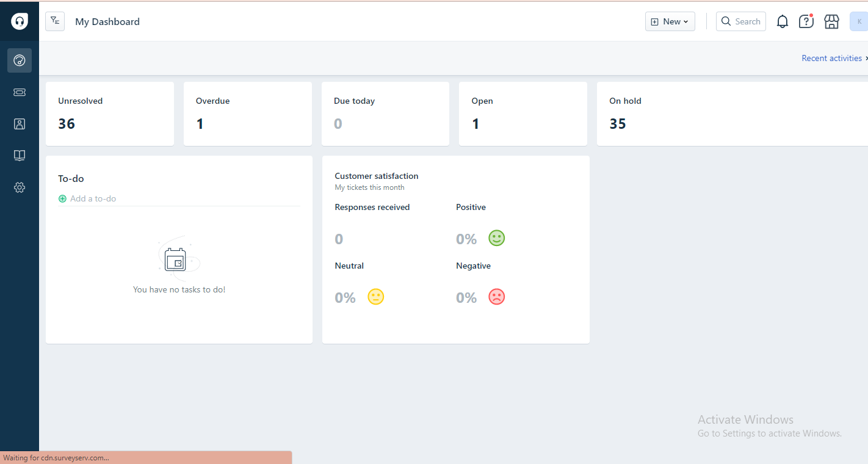Click the Positive label
The height and width of the screenshot is (464, 868).
471,207
